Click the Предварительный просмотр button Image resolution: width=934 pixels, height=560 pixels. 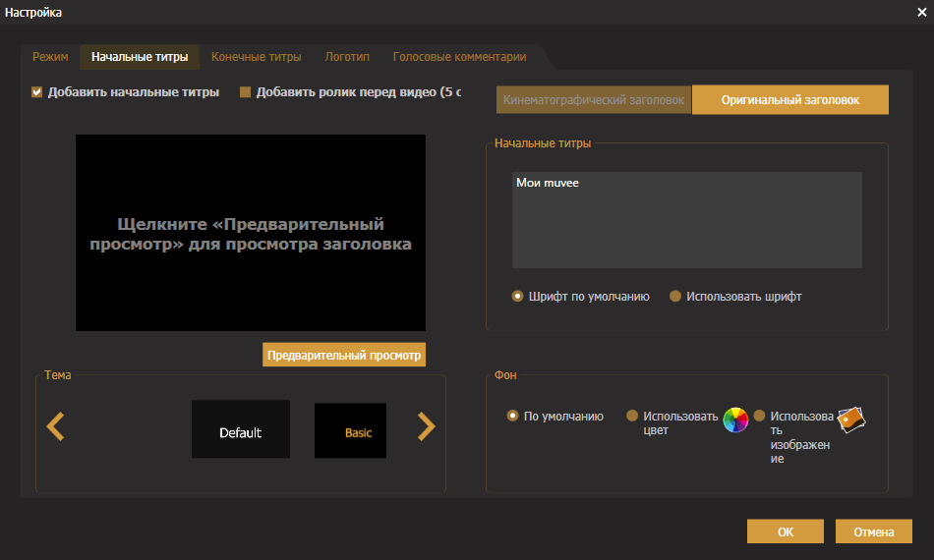[344, 355]
